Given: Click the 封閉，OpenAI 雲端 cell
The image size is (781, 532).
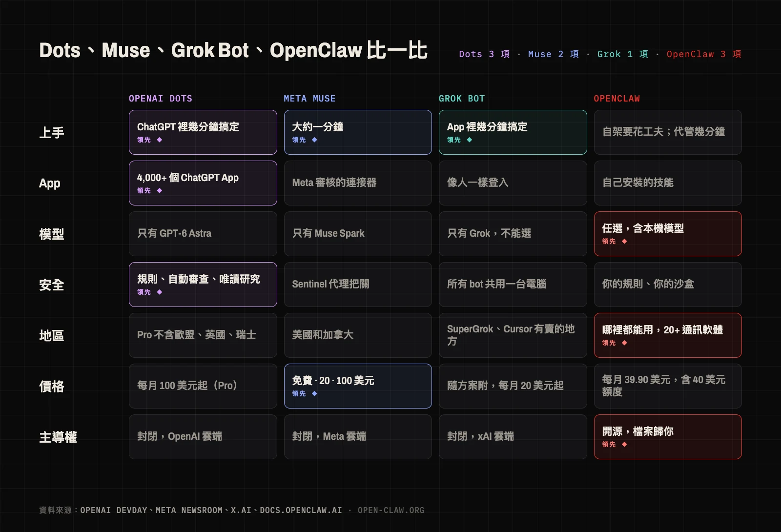Looking at the screenshot, I should pyautogui.click(x=203, y=437).
